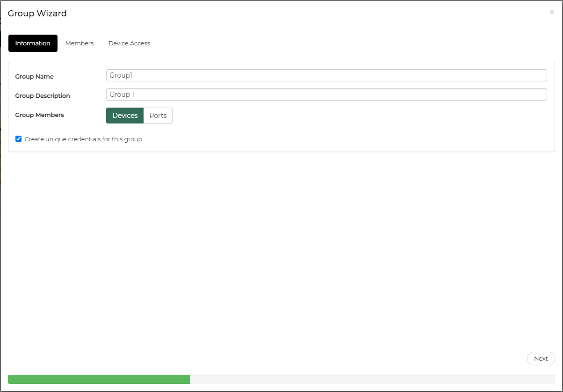The height and width of the screenshot is (392, 563).
Task: Open the Members tab
Action: 79,43
